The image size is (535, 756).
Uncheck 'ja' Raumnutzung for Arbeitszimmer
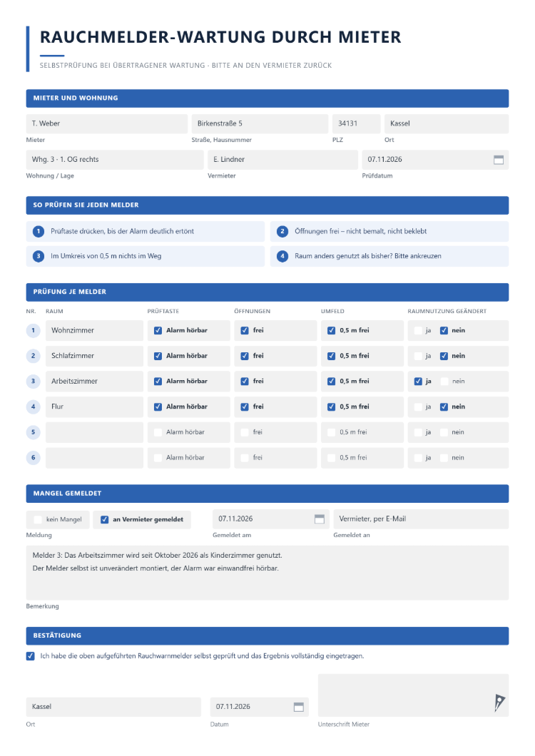coord(418,382)
